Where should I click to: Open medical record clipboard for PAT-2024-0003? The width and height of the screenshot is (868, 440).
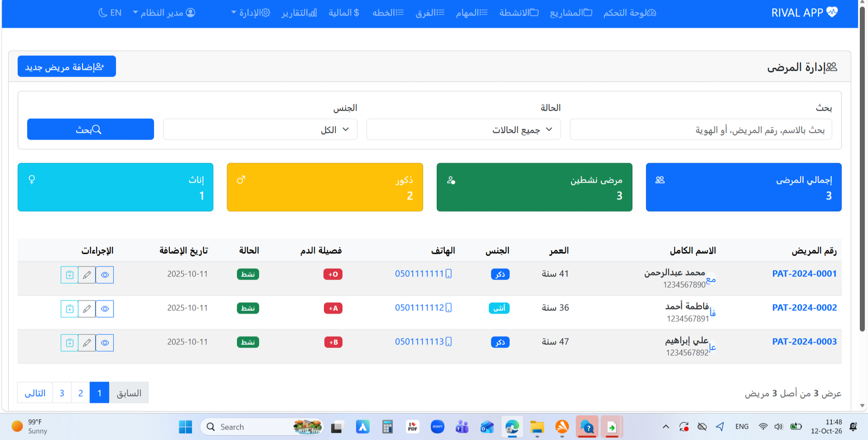(x=69, y=343)
